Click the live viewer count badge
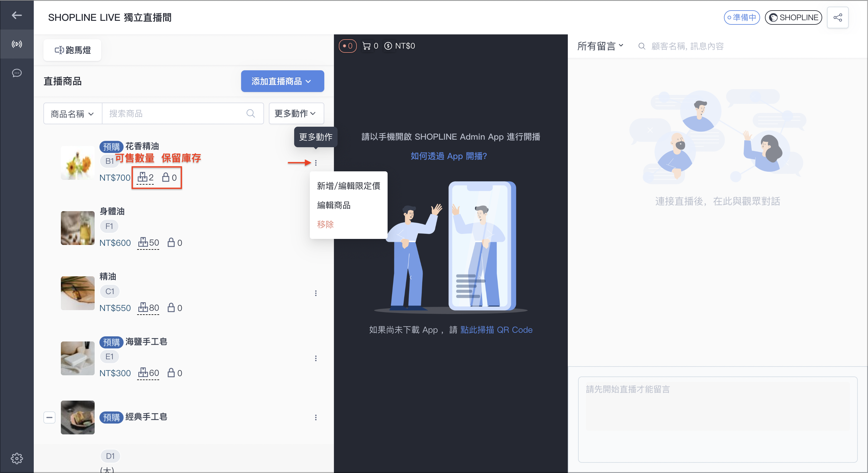The width and height of the screenshot is (868, 473). 348,46
